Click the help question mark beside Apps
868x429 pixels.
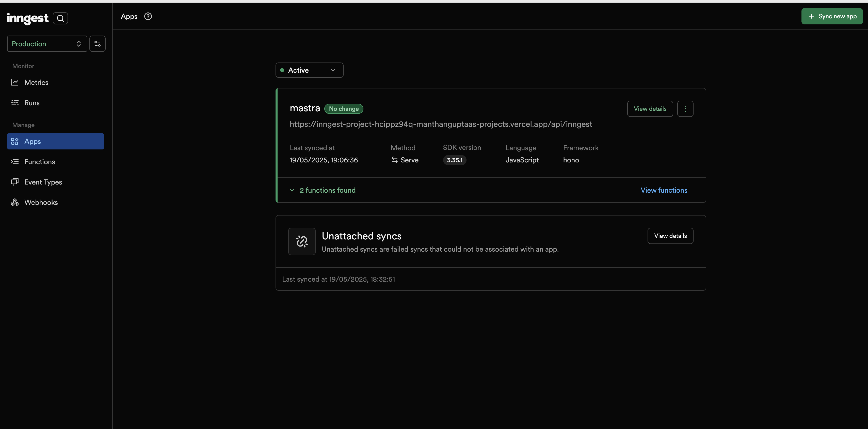[148, 16]
